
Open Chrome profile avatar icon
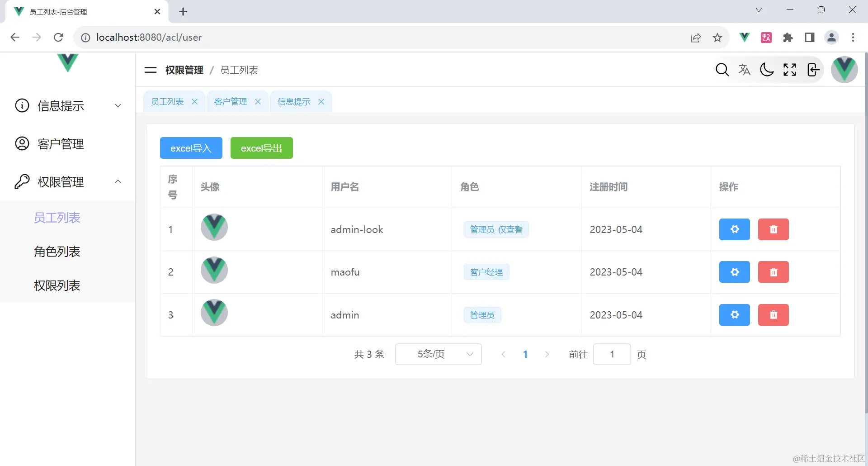click(831, 38)
